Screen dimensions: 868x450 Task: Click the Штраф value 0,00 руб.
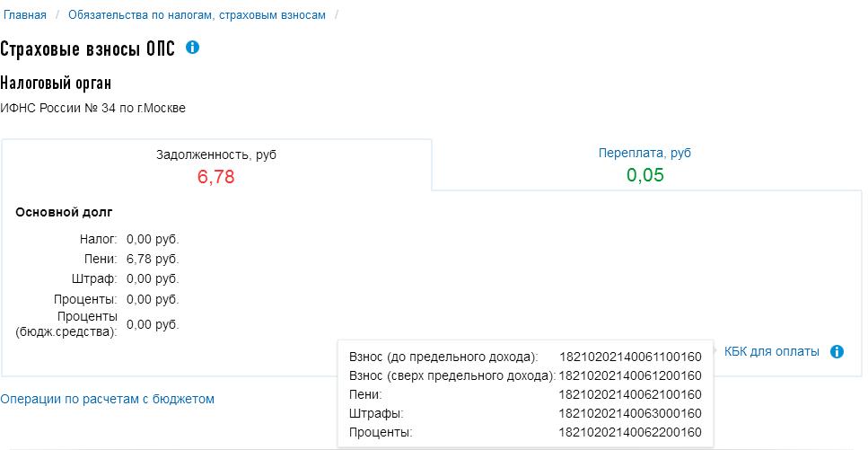[x=153, y=278]
